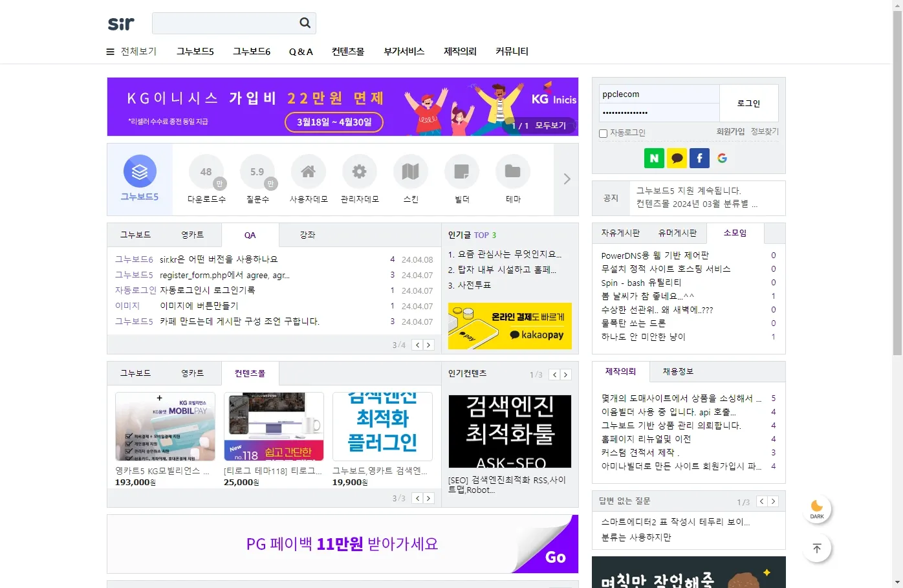Image resolution: width=903 pixels, height=588 pixels.
Task: Go to the next 답변 없는 질문 page
Action: (773, 501)
